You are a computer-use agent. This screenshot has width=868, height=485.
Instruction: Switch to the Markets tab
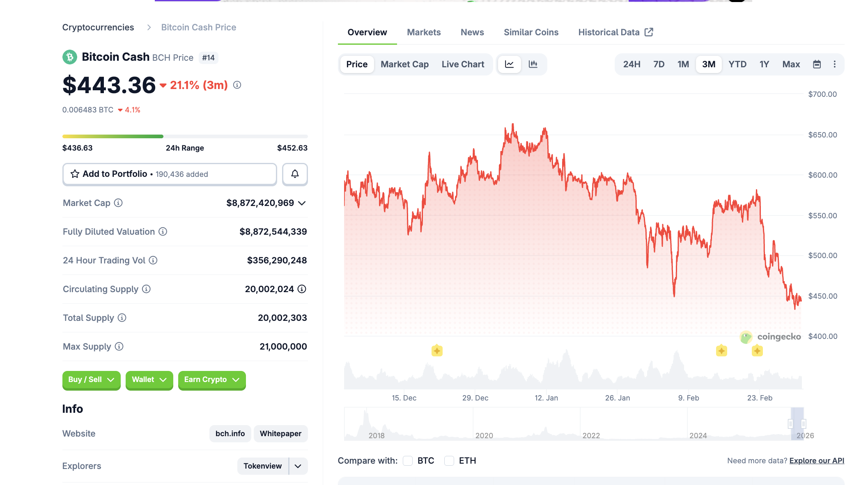click(x=424, y=32)
